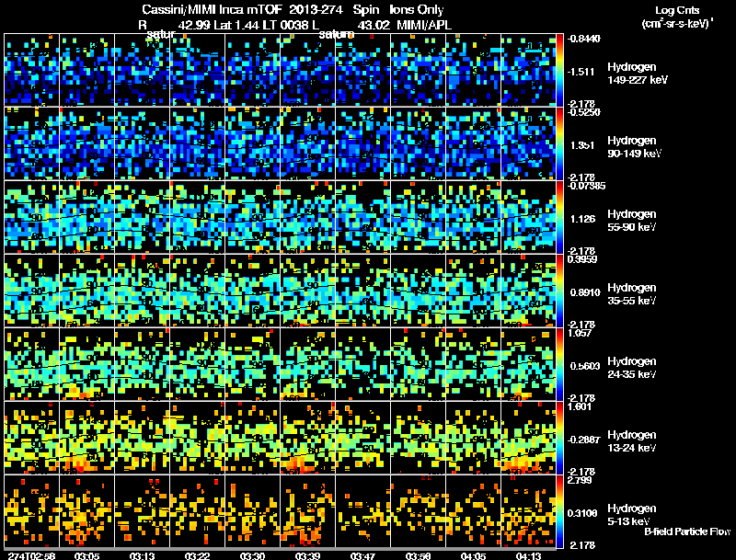Click the 03:47 time axis label
The image size is (736, 560).
(x=362, y=555)
